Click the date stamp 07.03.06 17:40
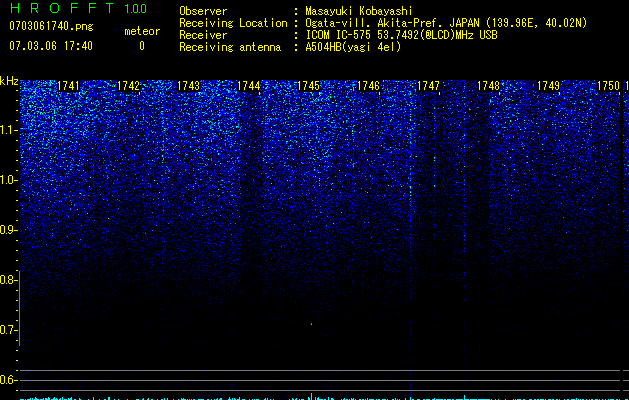This screenshot has width=629, height=400. (51, 46)
